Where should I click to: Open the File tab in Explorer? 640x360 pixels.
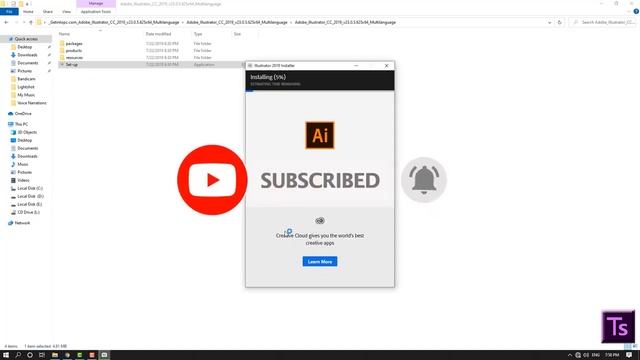pyautogui.click(x=9, y=11)
